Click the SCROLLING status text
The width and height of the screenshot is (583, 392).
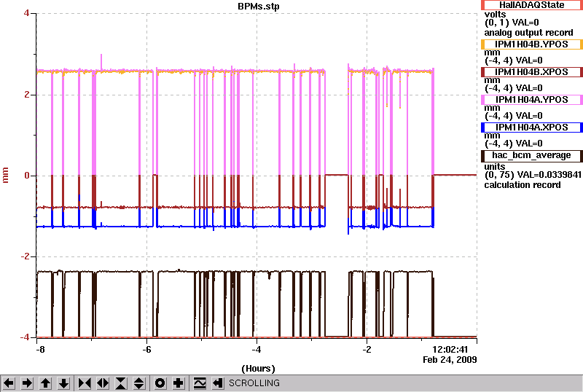click(254, 383)
